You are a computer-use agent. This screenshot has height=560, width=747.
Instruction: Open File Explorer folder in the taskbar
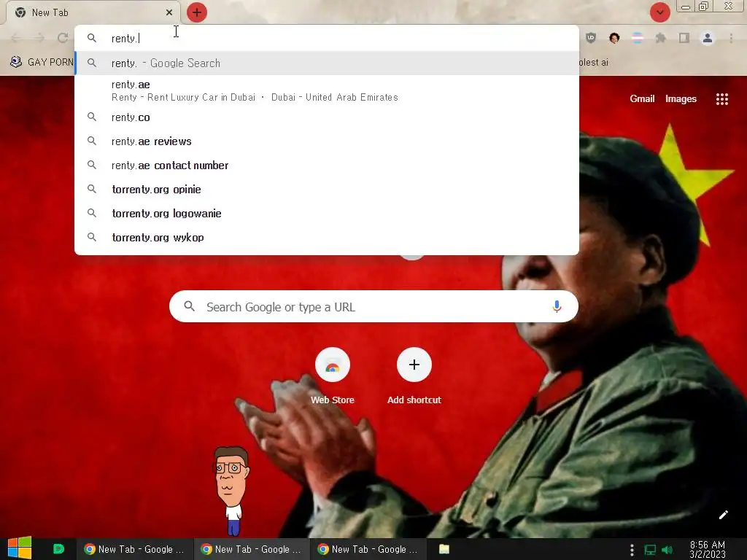tap(444, 549)
